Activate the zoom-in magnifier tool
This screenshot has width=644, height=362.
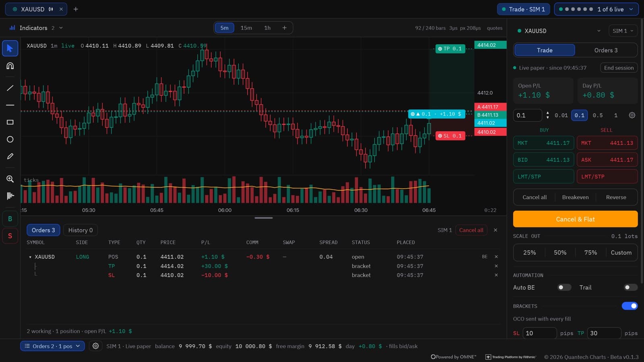(10, 179)
